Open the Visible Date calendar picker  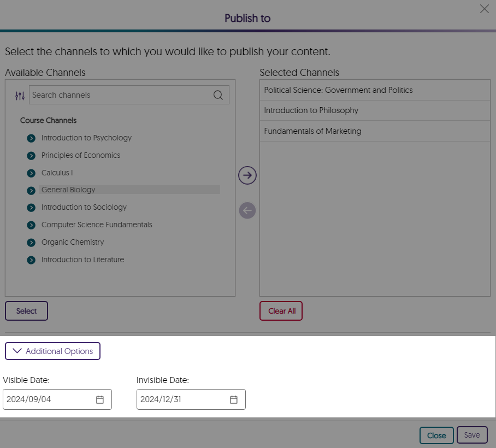[x=99, y=399]
